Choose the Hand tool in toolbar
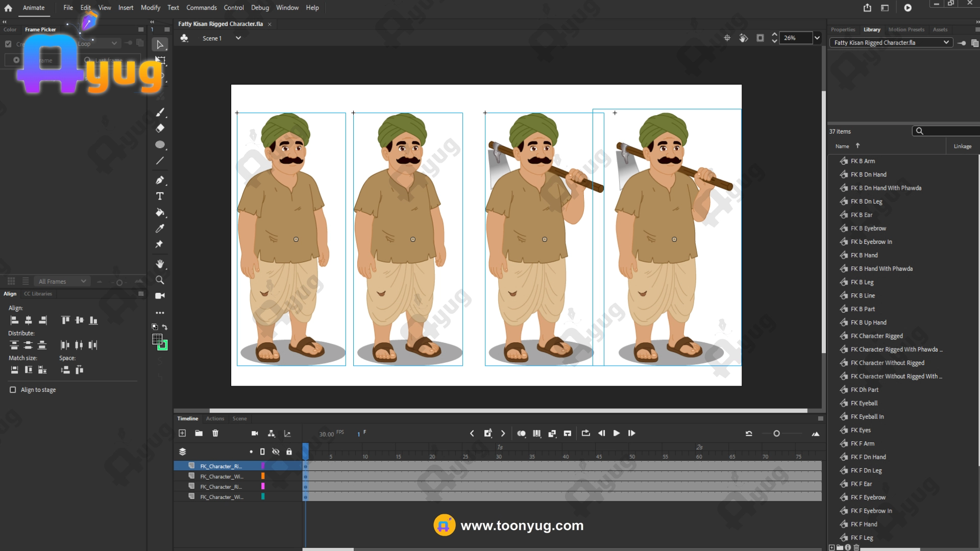 [x=160, y=264]
